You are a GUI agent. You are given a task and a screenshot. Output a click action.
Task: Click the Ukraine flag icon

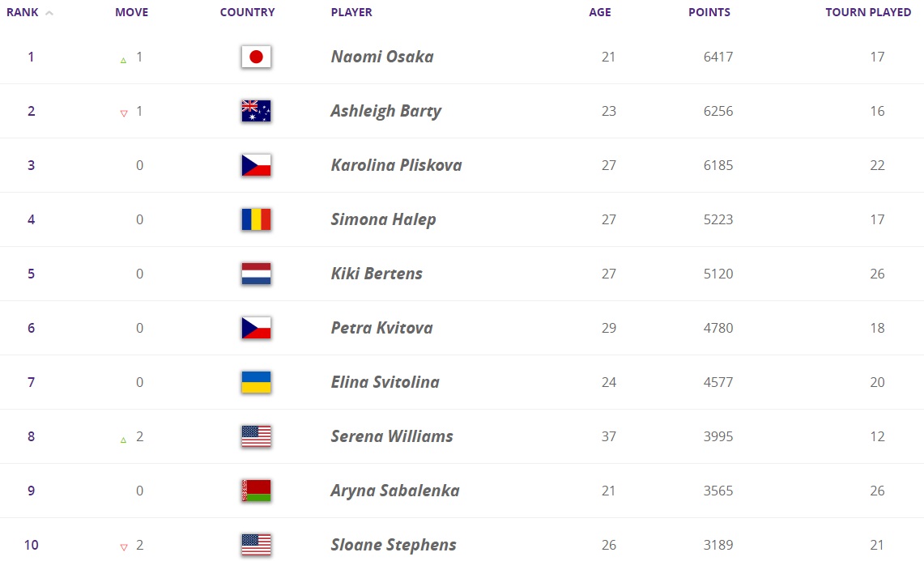[256, 382]
